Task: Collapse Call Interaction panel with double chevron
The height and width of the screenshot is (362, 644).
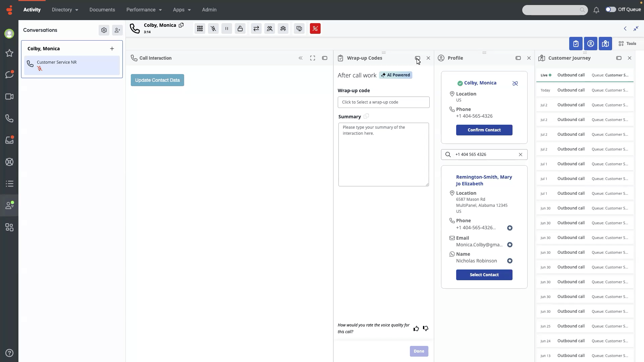Action: click(x=301, y=58)
